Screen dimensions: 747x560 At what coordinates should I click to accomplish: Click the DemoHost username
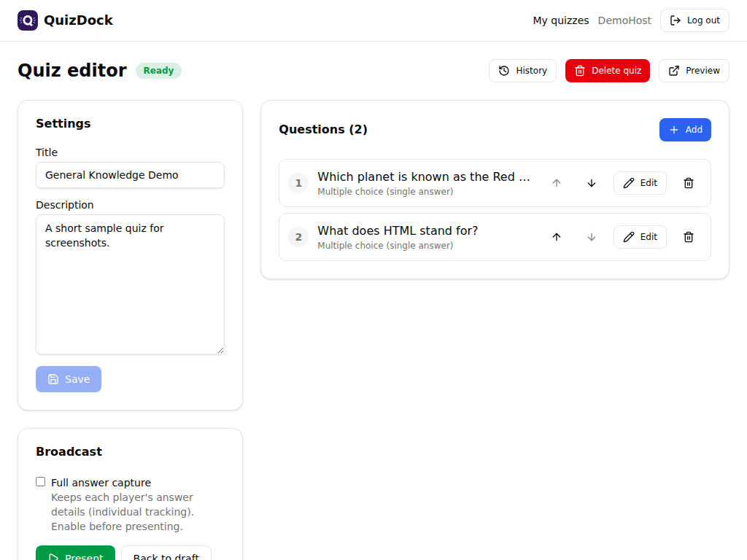pos(624,20)
